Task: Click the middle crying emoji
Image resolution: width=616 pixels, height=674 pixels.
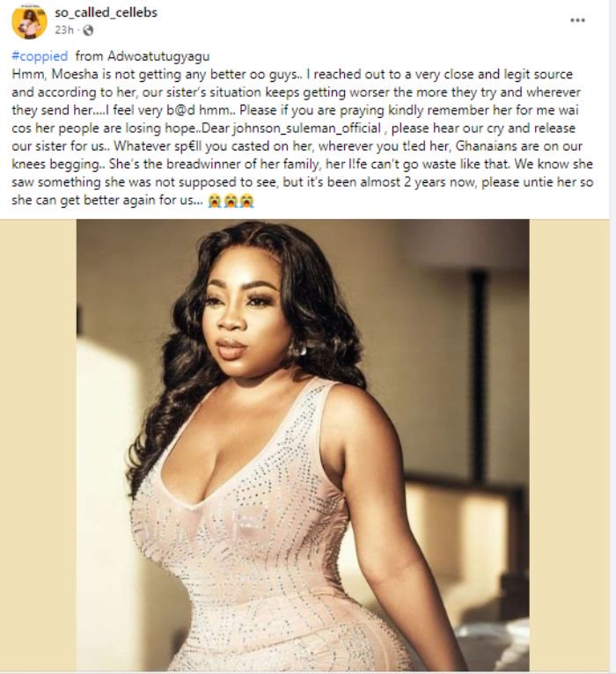Action: pos(231,201)
